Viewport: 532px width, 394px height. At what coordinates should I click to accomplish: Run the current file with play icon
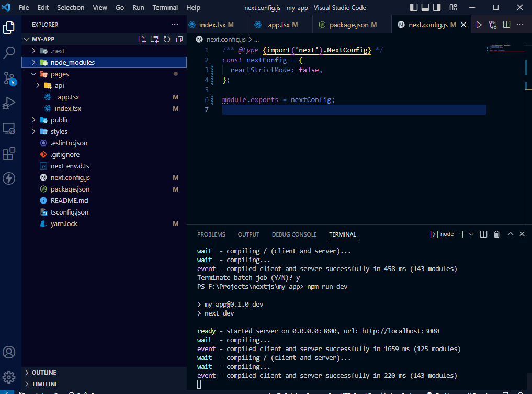(479, 25)
